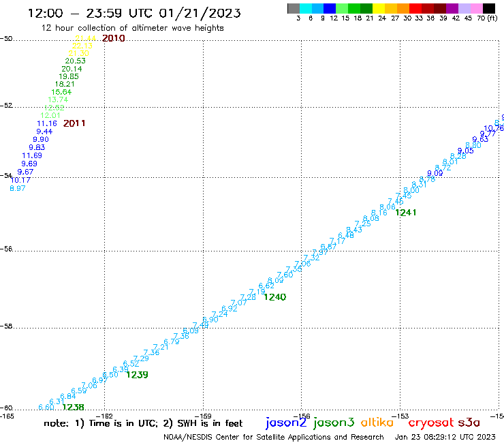Select the purple 39-42 ft legend swatch
Screen dimensions: 504x443
pos(452,8)
